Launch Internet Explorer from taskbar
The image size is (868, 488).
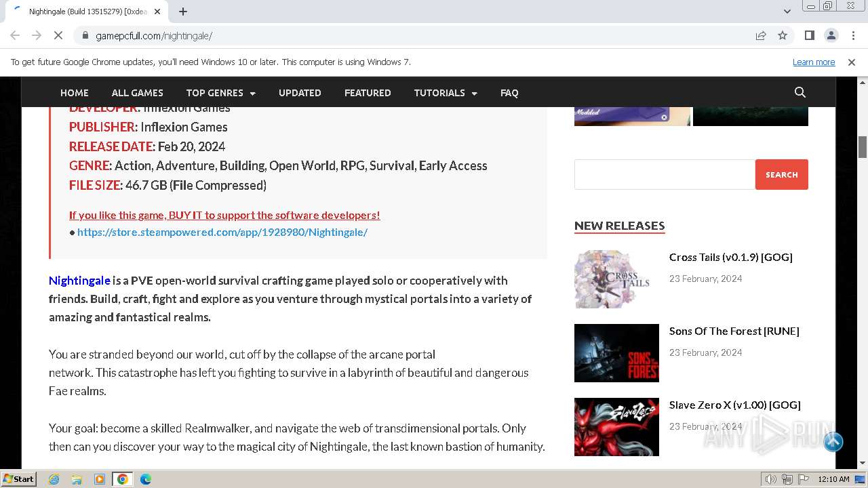pyautogui.click(x=54, y=479)
